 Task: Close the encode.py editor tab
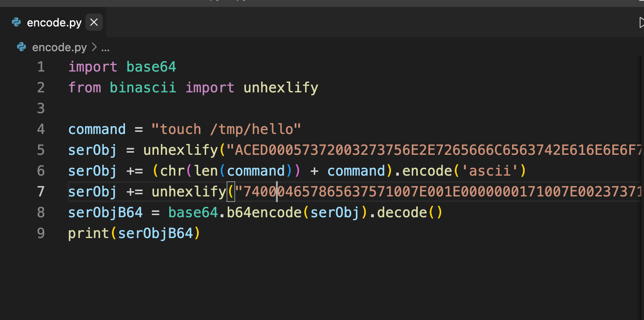point(94,23)
